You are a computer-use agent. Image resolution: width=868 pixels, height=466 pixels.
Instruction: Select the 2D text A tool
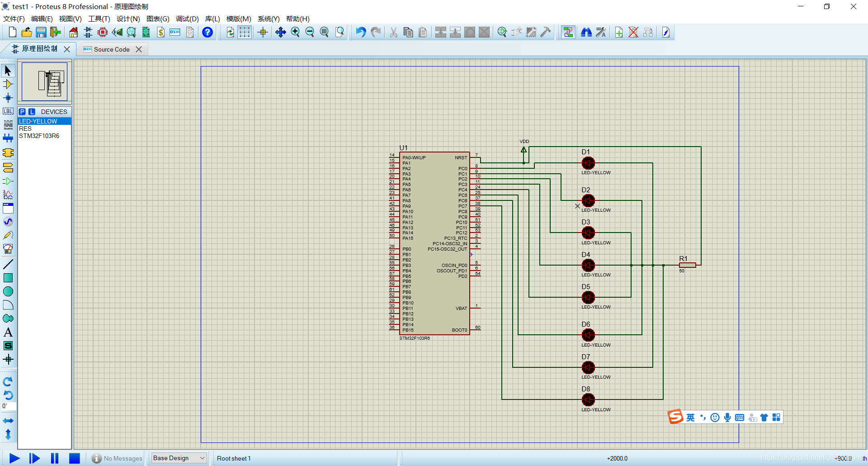[8, 332]
